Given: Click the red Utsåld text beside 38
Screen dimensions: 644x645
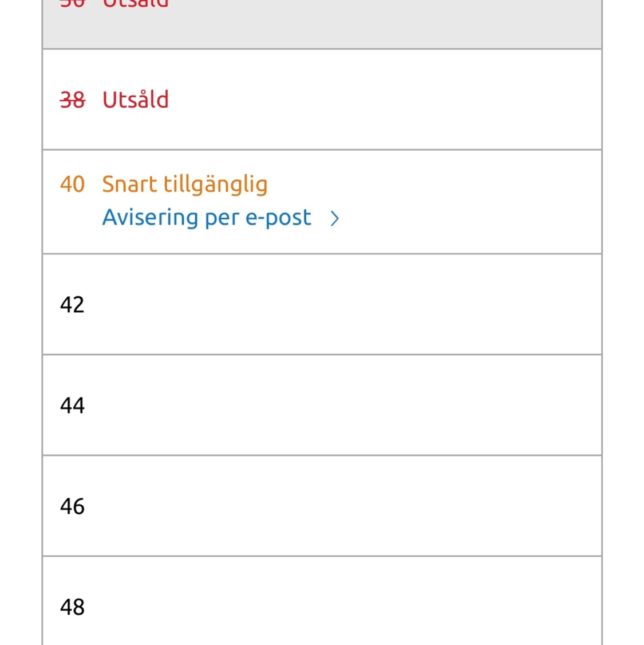Looking at the screenshot, I should pyautogui.click(x=136, y=100).
